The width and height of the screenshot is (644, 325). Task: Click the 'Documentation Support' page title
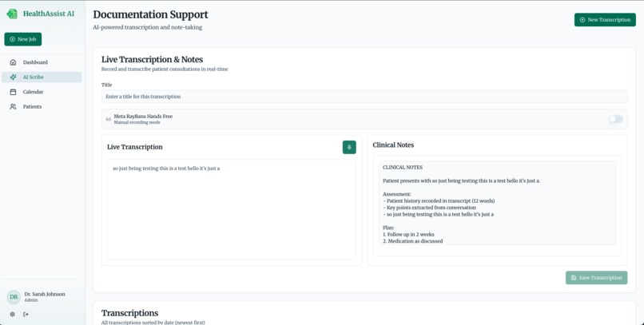(x=150, y=14)
